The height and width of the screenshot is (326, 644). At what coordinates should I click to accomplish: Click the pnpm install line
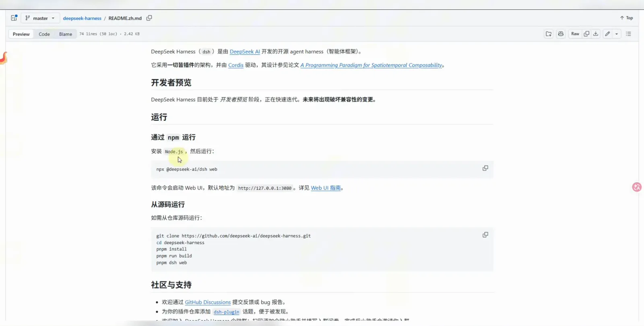point(171,249)
